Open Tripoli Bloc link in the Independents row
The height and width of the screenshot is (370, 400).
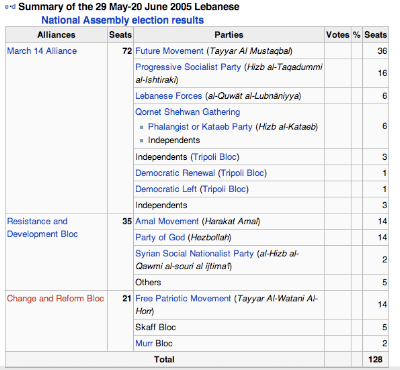point(215,157)
